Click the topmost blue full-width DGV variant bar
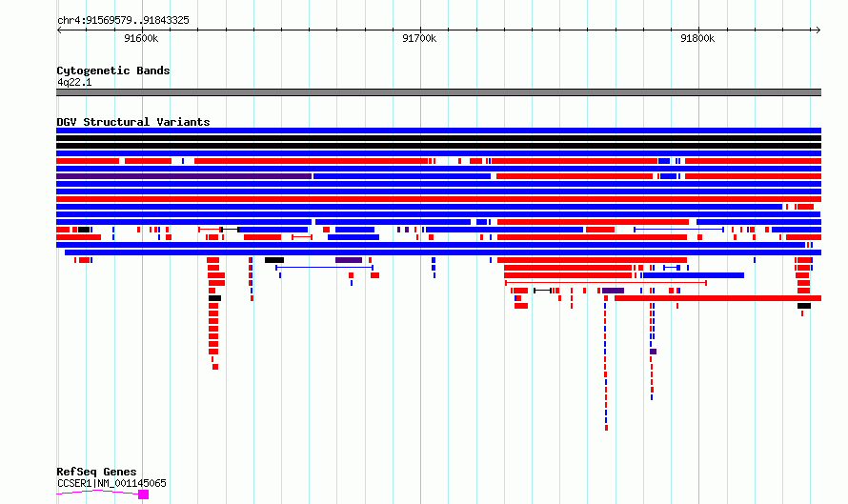 click(438, 131)
